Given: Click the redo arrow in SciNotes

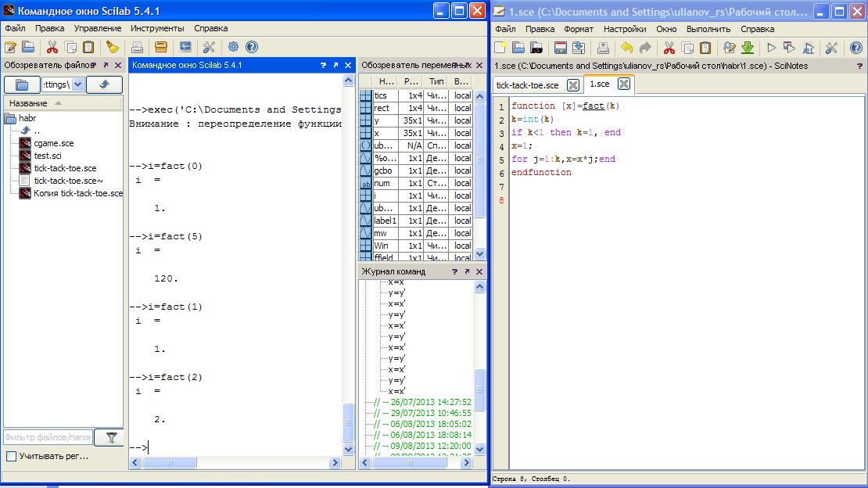Looking at the screenshot, I should pos(645,48).
